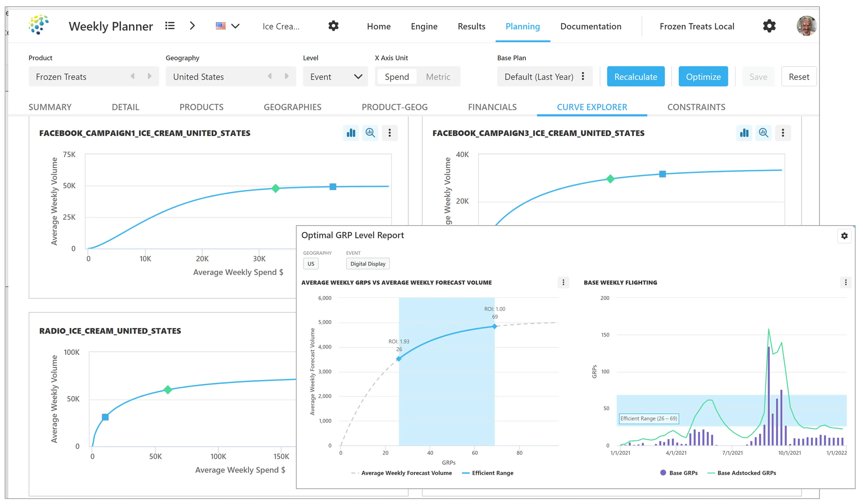Screen dimensions: 863x504
Task: Open settings gear next to Ice Cream field
Action: pos(333,26)
